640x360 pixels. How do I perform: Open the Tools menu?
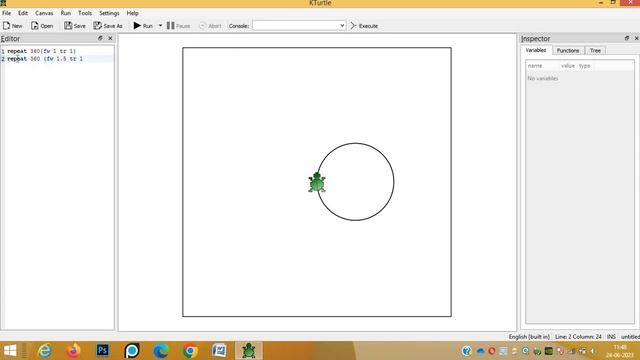pyautogui.click(x=85, y=13)
